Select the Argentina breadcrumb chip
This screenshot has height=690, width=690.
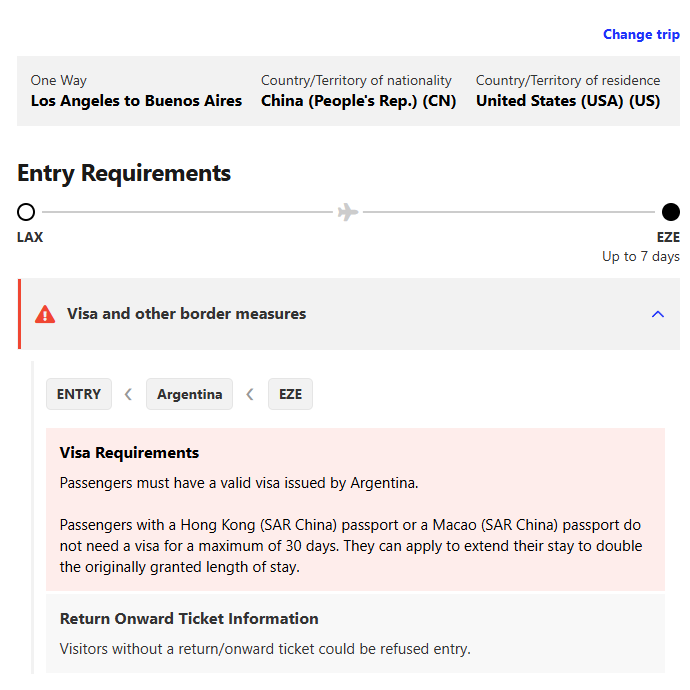[x=189, y=394]
